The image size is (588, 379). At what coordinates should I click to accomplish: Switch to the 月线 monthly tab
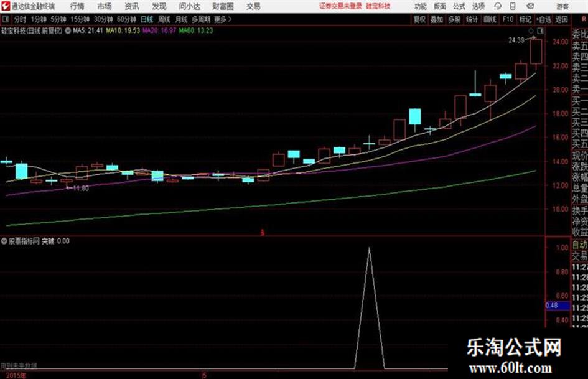[182, 19]
